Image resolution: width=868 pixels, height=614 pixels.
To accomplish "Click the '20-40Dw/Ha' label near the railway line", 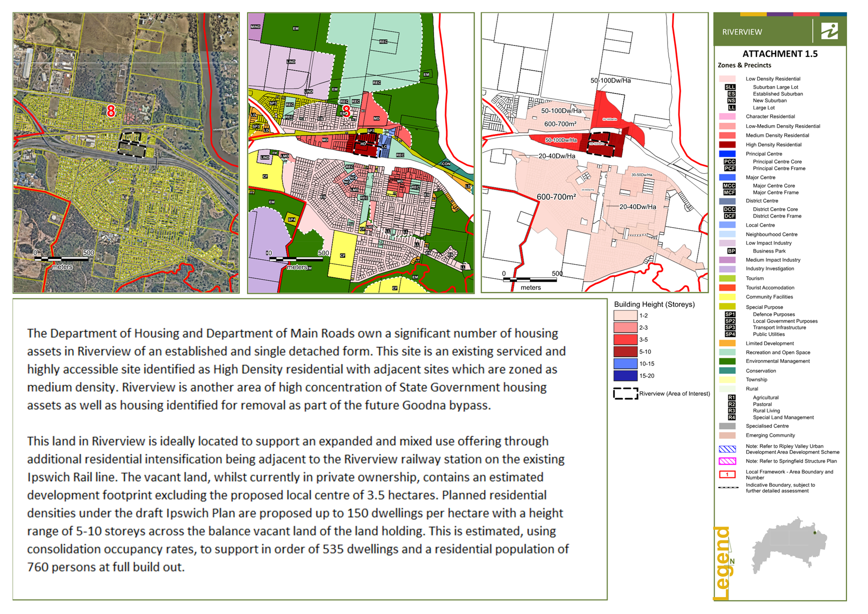I will 557,156.
